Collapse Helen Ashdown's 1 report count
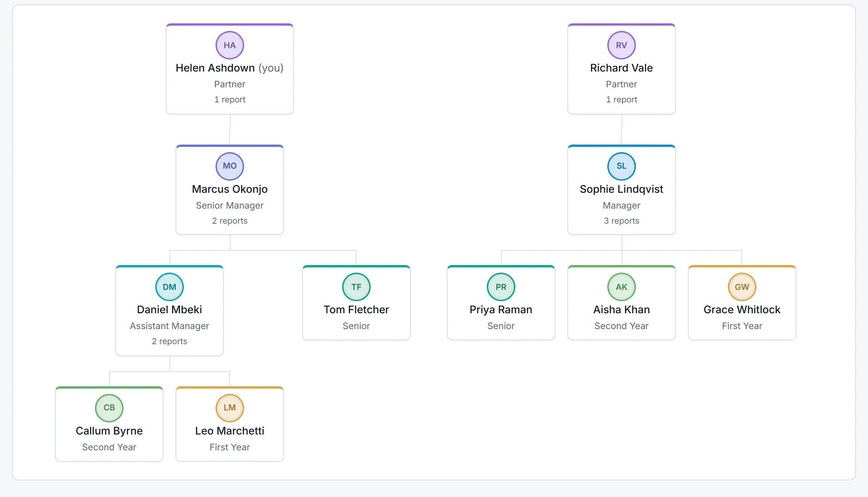Image resolution: width=868 pixels, height=497 pixels. [x=230, y=99]
